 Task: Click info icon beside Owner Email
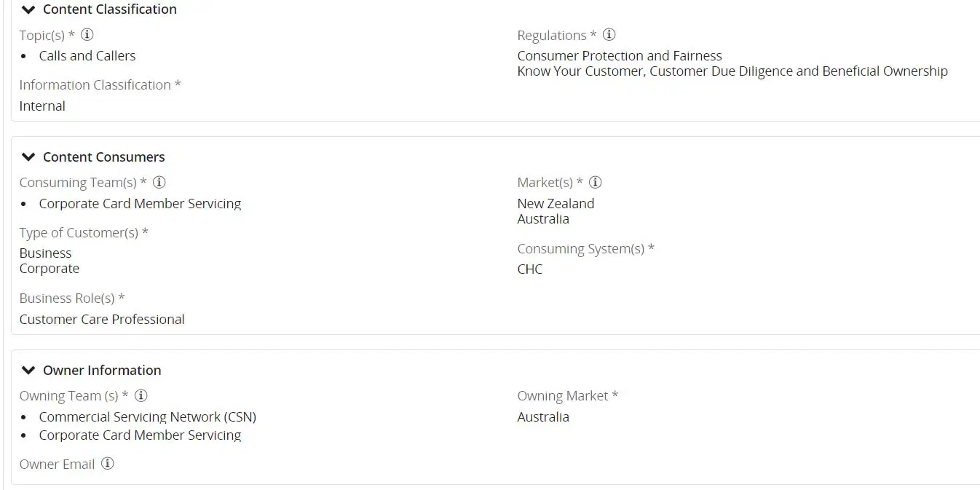click(107, 463)
